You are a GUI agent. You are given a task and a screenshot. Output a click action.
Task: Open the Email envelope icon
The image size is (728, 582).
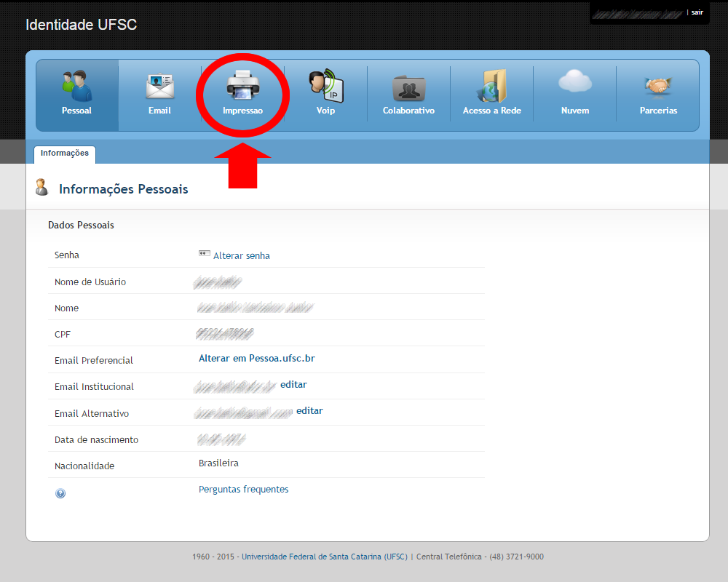pos(159,87)
